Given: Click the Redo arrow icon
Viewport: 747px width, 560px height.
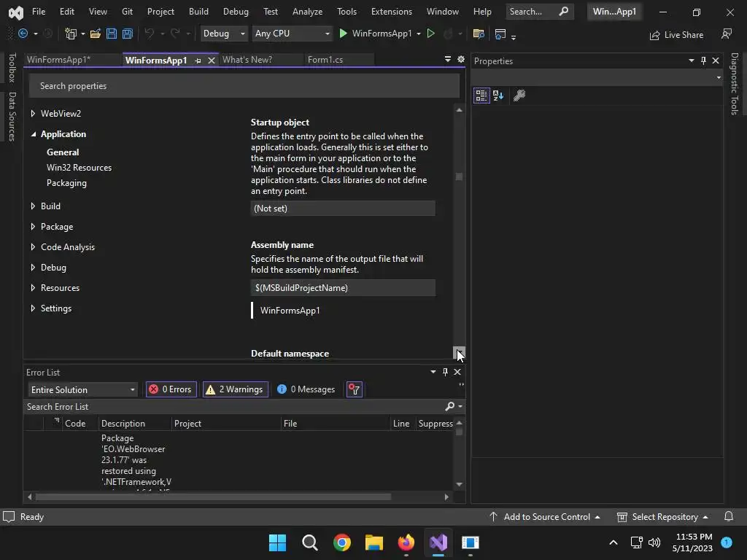Looking at the screenshot, I should [x=175, y=34].
